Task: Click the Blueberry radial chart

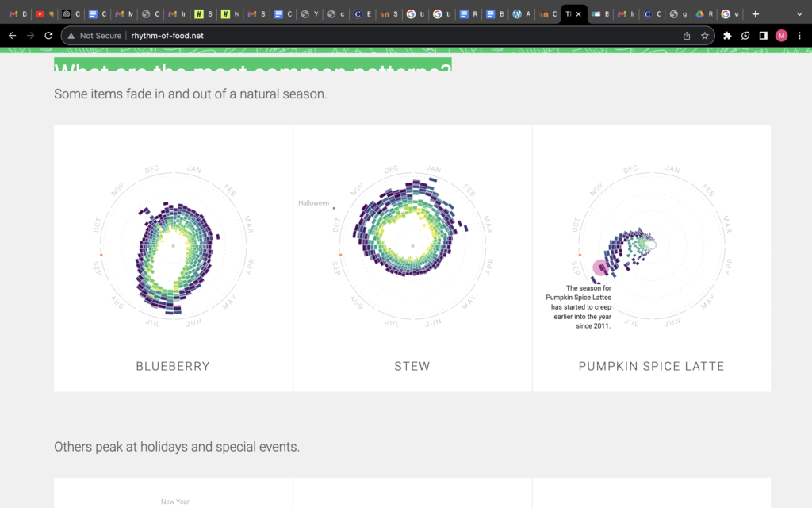Action: click(173, 246)
